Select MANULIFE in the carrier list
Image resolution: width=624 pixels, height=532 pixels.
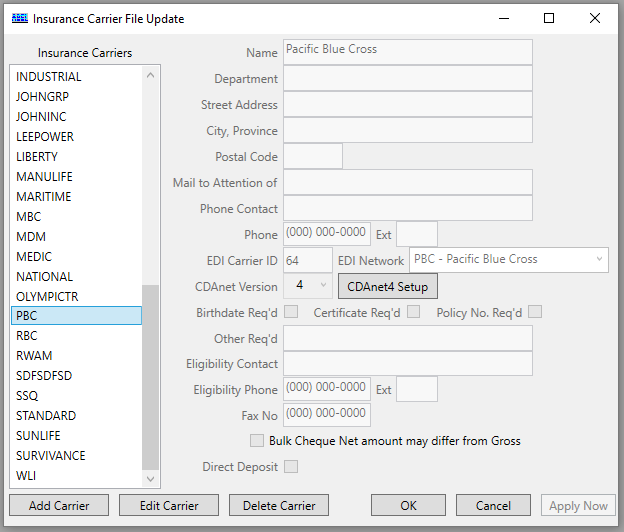(x=76, y=176)
